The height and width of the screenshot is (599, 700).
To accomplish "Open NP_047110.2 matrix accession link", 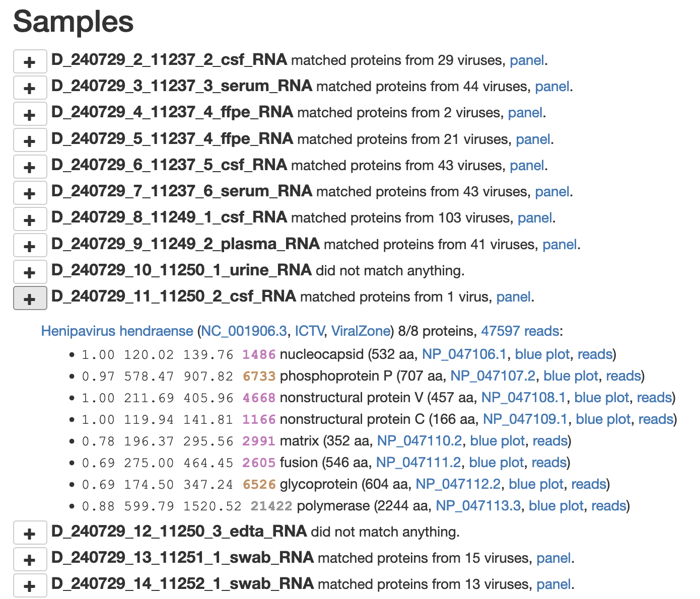I will coord(419,441).
